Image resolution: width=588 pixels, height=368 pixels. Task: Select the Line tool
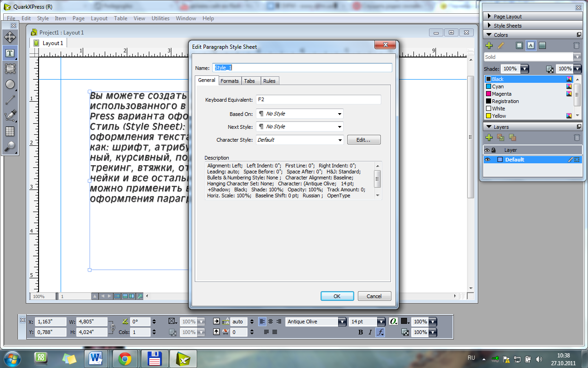click(10, 100)
